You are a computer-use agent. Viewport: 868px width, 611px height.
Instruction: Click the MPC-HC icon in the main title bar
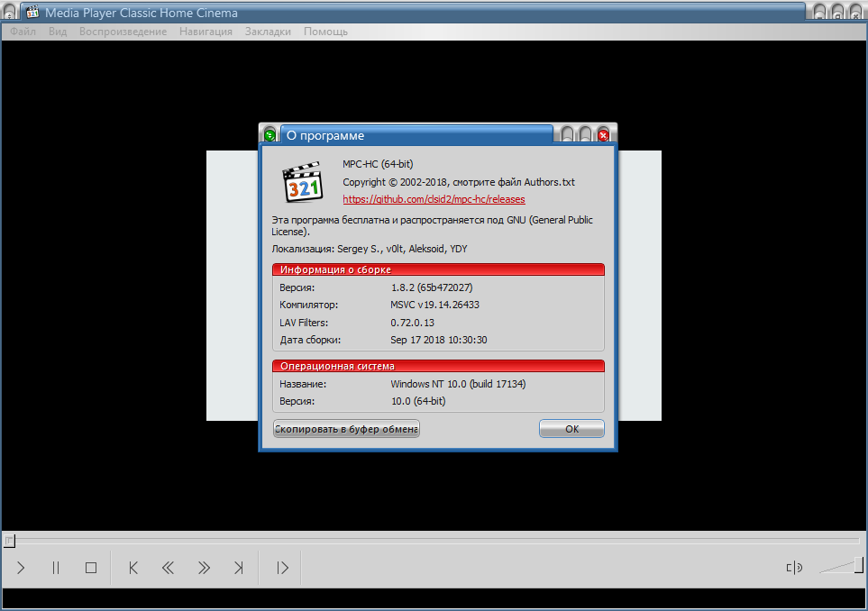pos(32,12)
